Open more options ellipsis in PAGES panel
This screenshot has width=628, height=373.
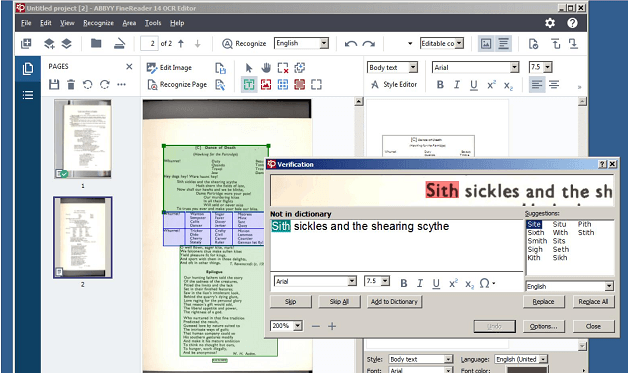(121, 85)
